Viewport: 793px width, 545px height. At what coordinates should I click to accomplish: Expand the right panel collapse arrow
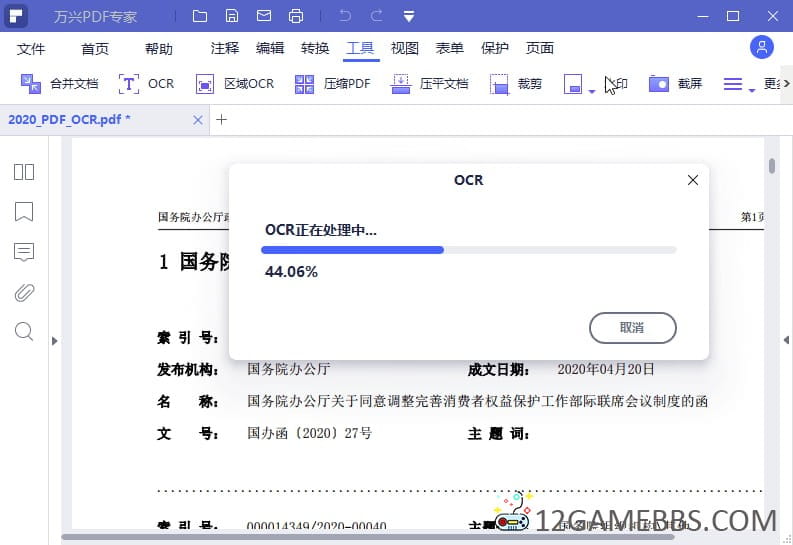coord(786,341)
